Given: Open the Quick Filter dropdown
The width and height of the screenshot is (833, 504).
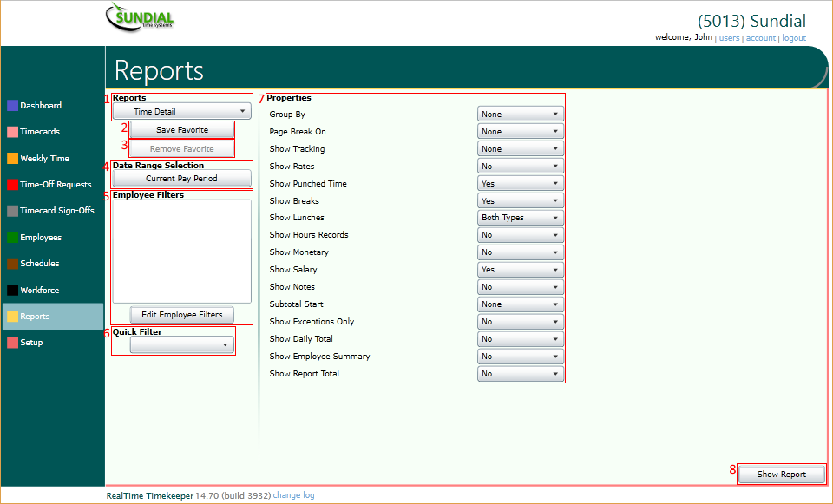Looking at the screenshot, I should (181, 345).
